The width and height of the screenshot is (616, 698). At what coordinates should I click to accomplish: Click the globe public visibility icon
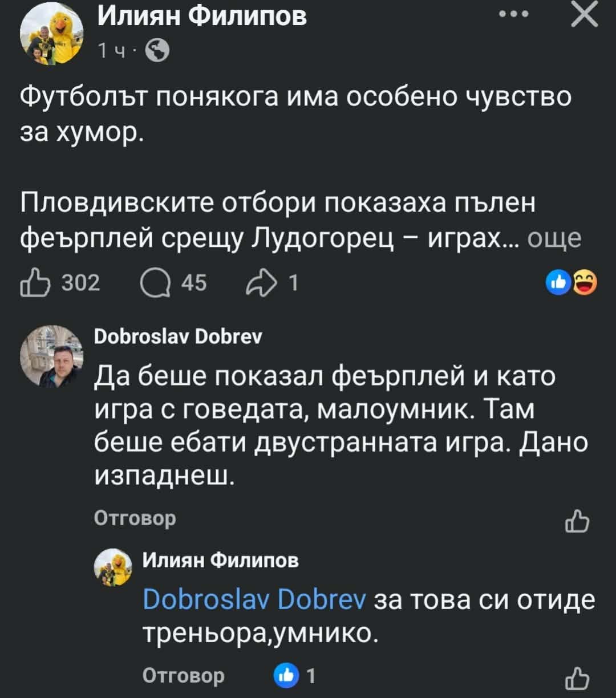click(x=157, y=52)
